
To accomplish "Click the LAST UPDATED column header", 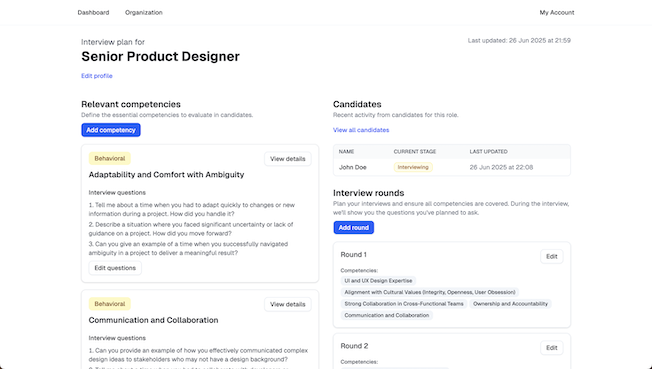I will [x=489, y=151].
